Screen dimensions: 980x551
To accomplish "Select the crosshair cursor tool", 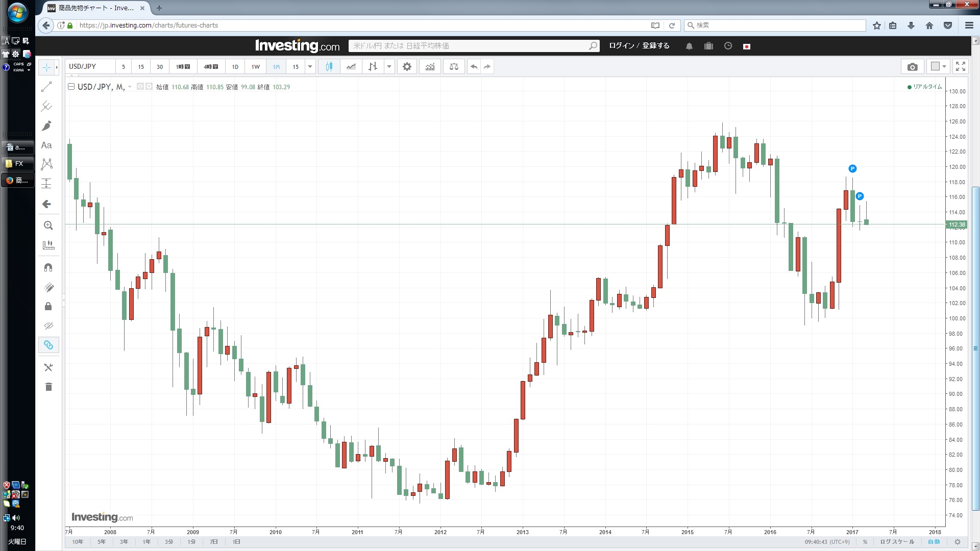I will (46, 67).
